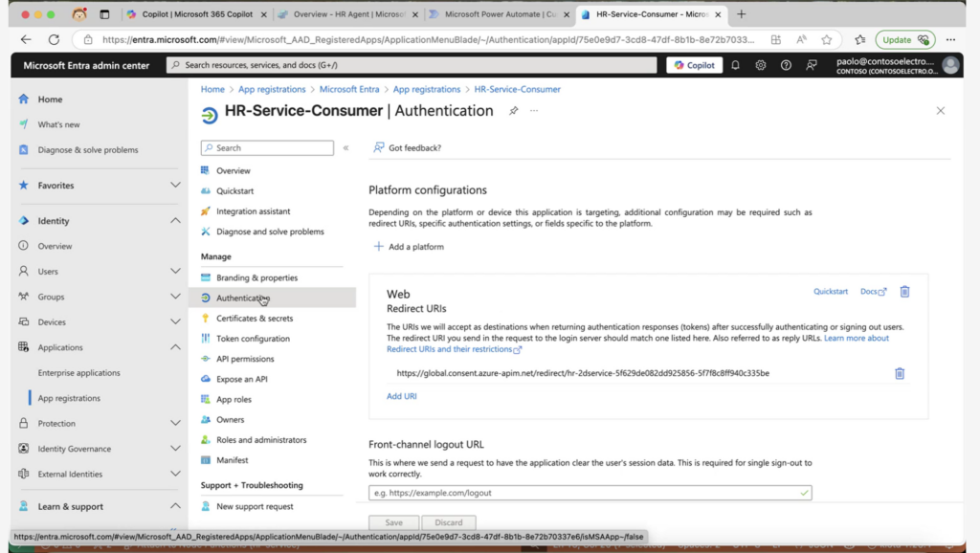Bookmark this page with the star icon

point(827,39)
